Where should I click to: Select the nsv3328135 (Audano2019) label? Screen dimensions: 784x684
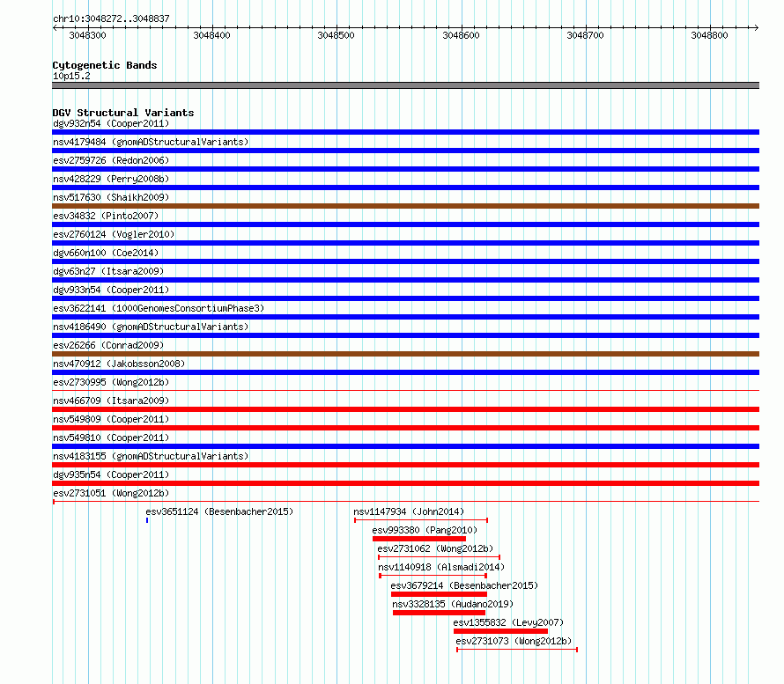[453, 604]
